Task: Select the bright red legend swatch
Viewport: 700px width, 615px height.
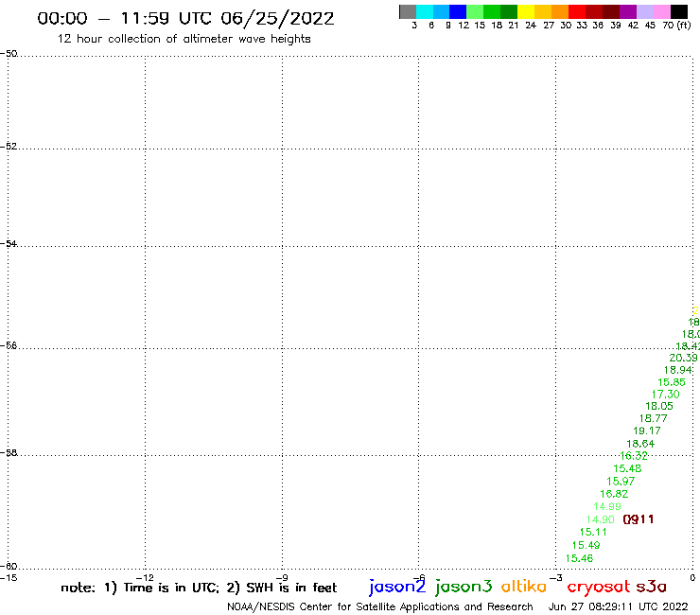Action: (577, 11)
